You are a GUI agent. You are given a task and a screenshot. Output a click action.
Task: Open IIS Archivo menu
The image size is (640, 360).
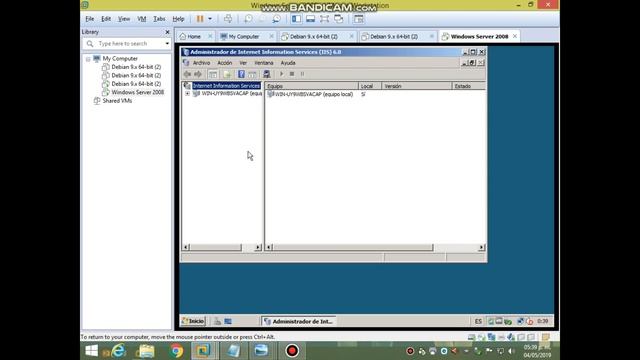pyautogui.click(x=201, y=63)
